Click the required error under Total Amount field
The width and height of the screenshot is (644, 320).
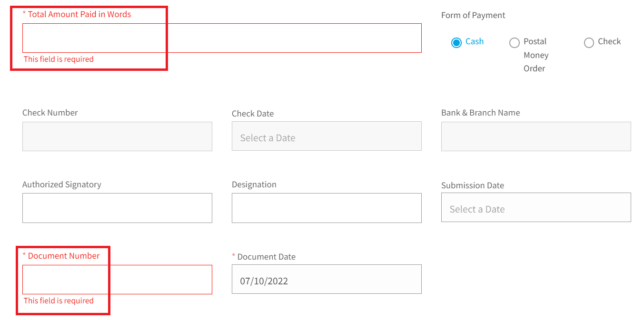[59, 59]
